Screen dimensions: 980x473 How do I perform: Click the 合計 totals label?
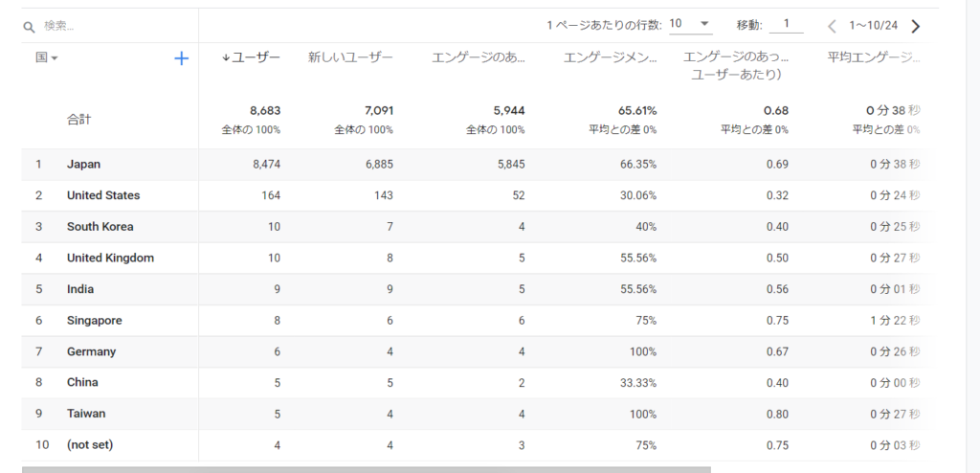click(x=78, y=120)
